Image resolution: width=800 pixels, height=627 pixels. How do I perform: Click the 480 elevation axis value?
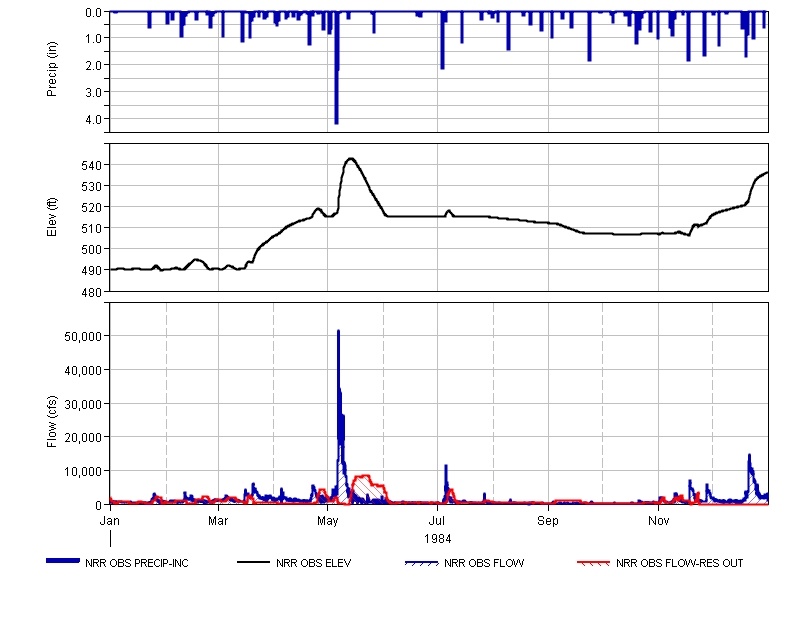coord(92,292)
